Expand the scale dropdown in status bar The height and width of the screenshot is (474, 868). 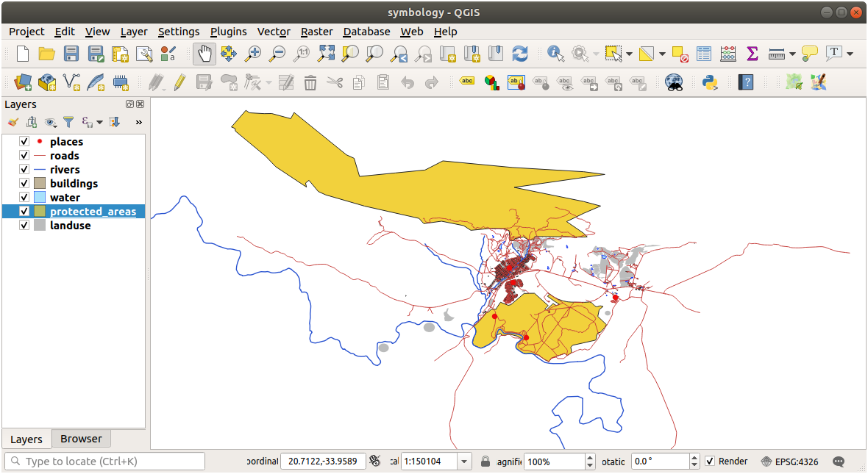[x=464, y=462]
